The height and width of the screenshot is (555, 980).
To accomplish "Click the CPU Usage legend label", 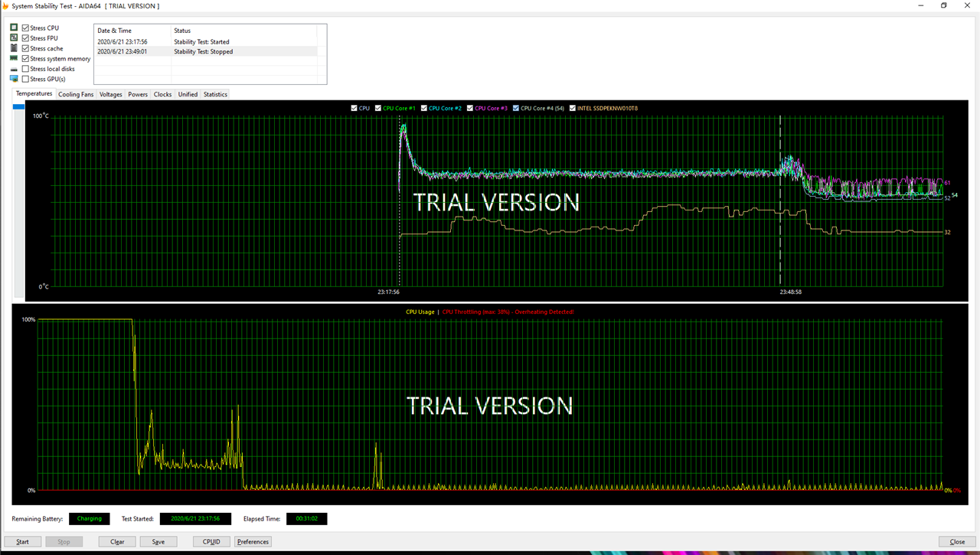I will point(420,312).
